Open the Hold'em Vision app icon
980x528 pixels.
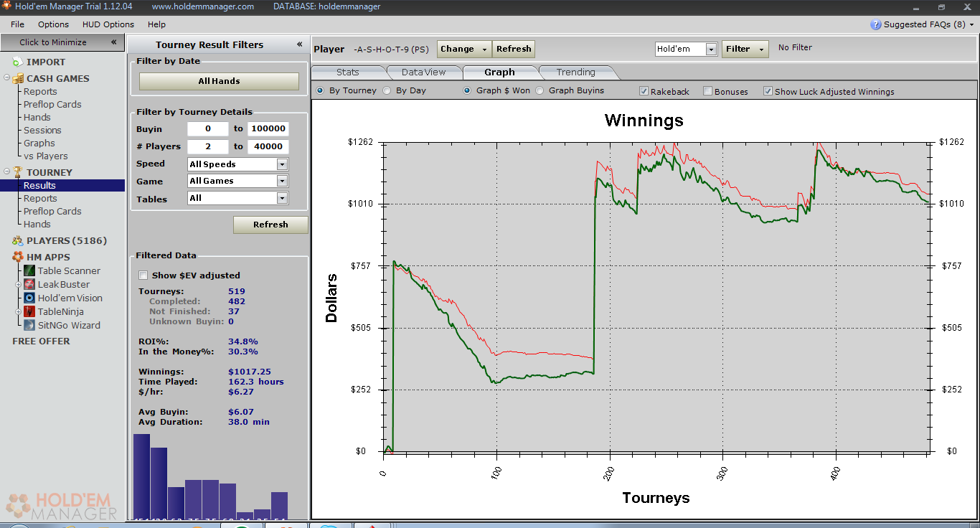(29, 298)
